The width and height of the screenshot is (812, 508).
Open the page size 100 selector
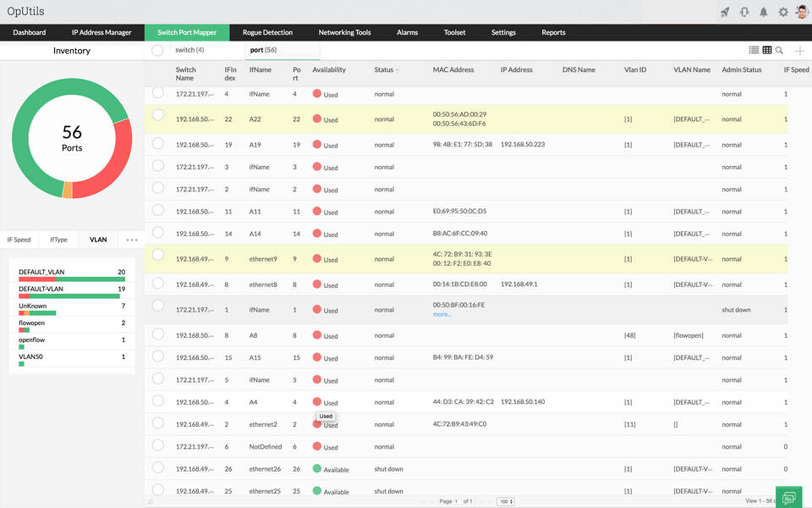click(507, 500)
